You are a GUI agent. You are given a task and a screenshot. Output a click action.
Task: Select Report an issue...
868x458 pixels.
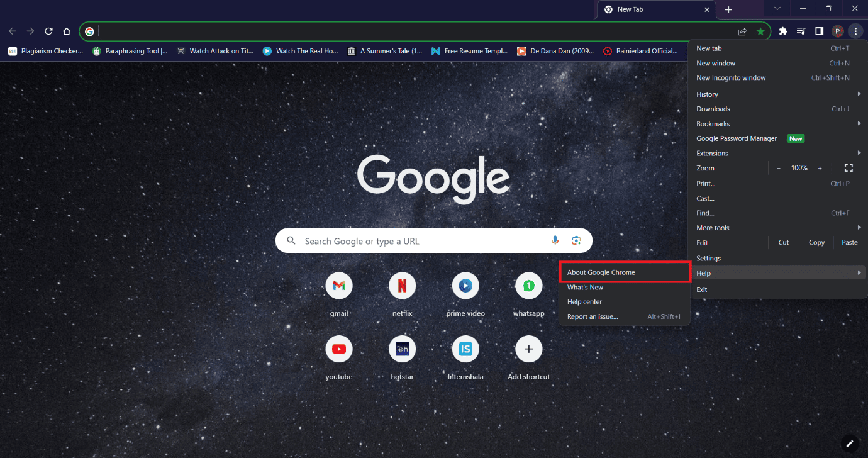click(x=625, y=316)
